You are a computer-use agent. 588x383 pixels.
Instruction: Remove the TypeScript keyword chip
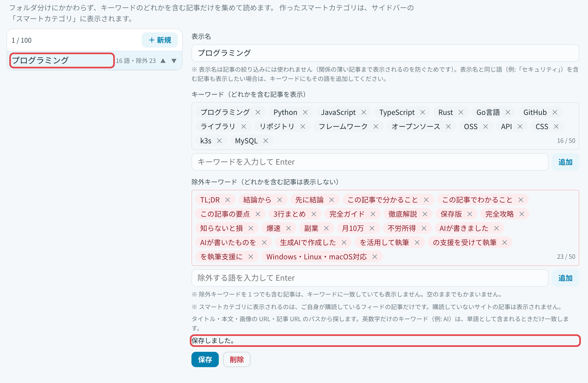point(423,112)
